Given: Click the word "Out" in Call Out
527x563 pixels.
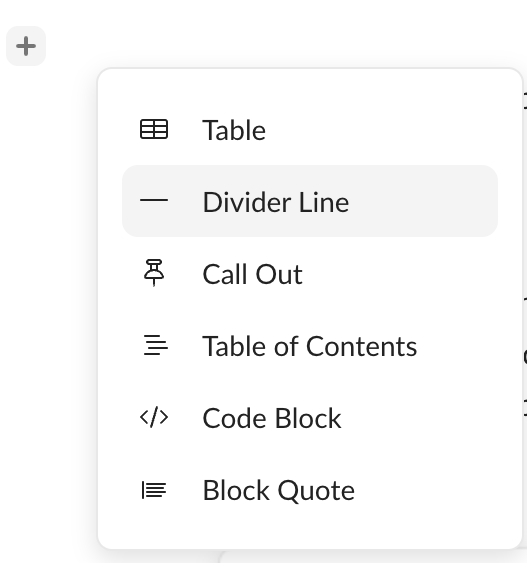Looking at the screenshot, I should coord(279,274).
